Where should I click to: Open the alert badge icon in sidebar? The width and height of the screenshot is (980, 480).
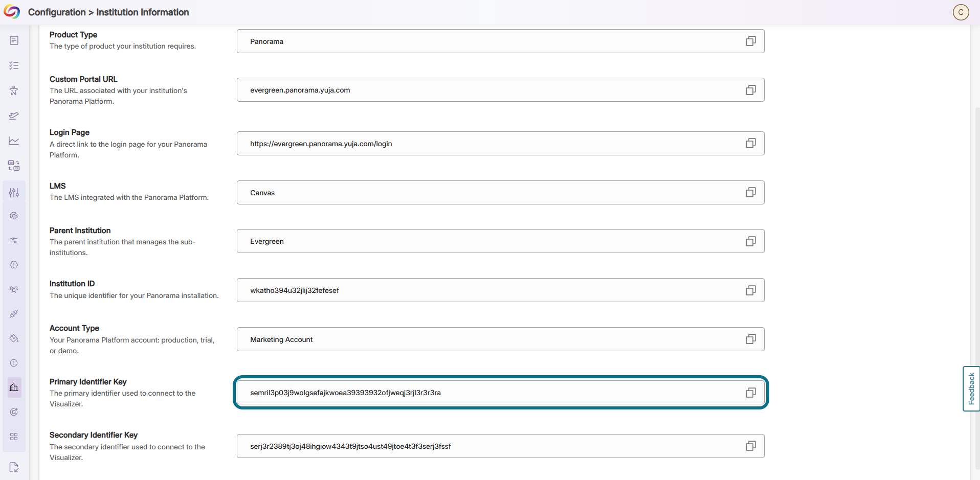coord(14,265)
